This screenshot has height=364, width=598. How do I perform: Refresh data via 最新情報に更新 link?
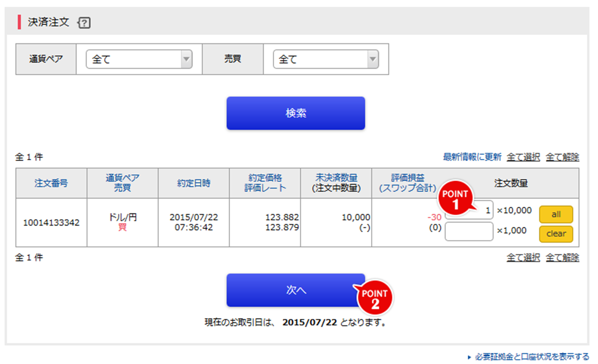(x=472, y=157)
